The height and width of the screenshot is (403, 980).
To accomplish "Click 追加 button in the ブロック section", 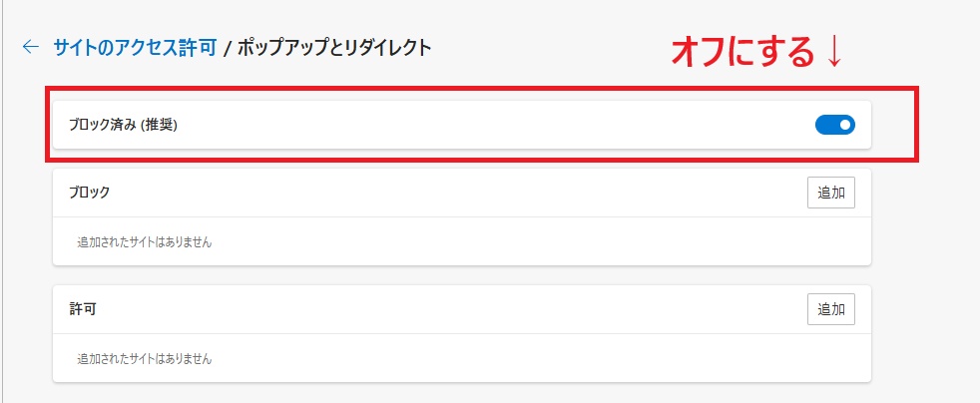I will pyautogui.click(x=830, y=193).
